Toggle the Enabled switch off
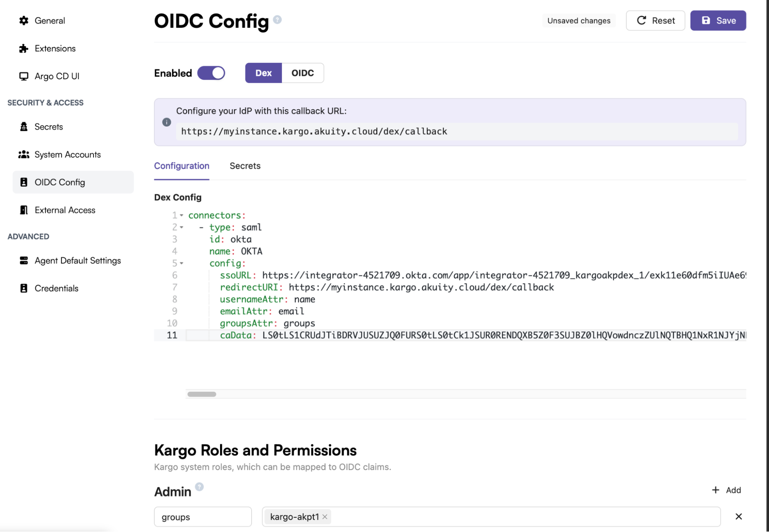 coord(211,73)
